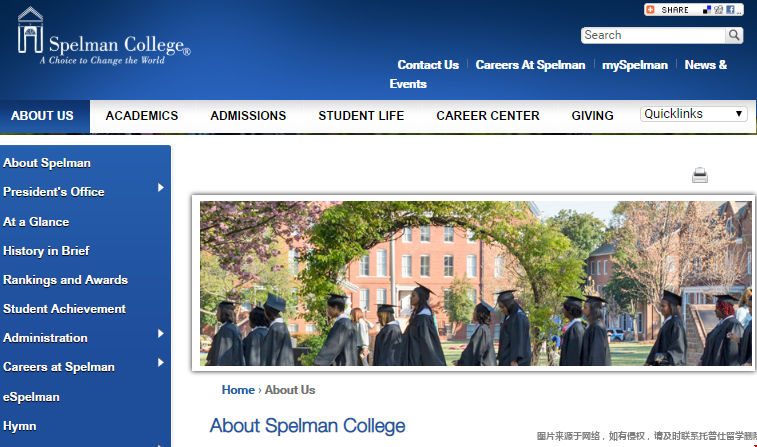Select Careers at Spelman in sidebar

(59, 367)
